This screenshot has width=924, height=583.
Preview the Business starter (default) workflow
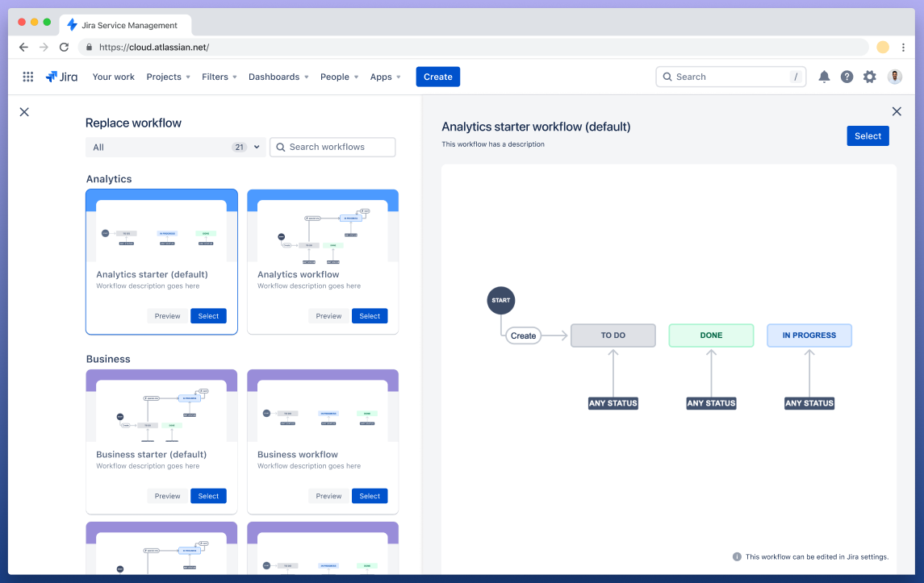[167, 496]
